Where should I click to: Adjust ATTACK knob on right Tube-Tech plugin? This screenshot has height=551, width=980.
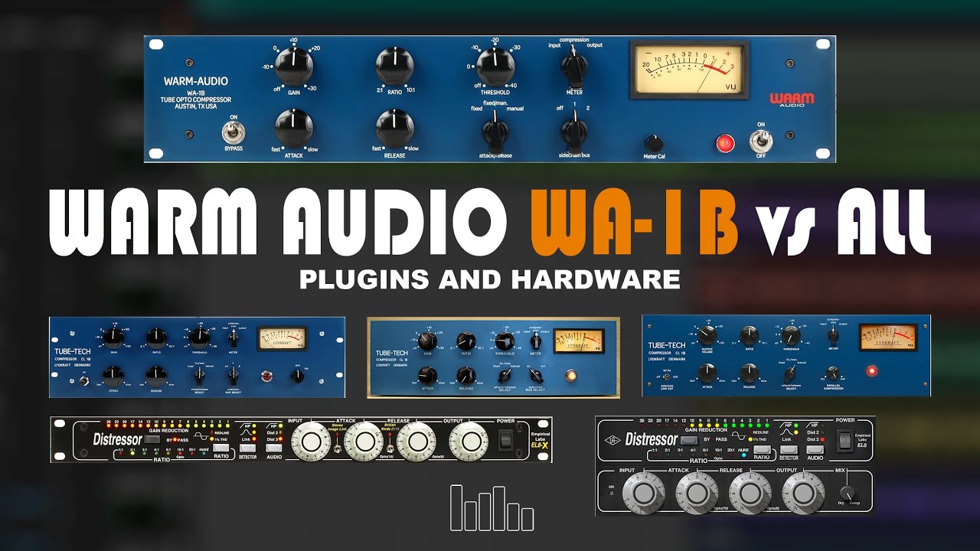coord(708,373)
